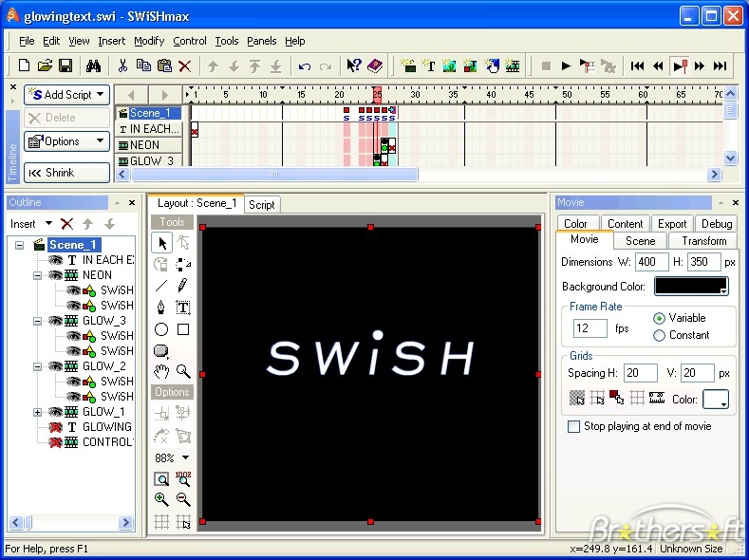Select the arrow Selection tool
This screenshot has width=749, height=560.
coord(162,243)
